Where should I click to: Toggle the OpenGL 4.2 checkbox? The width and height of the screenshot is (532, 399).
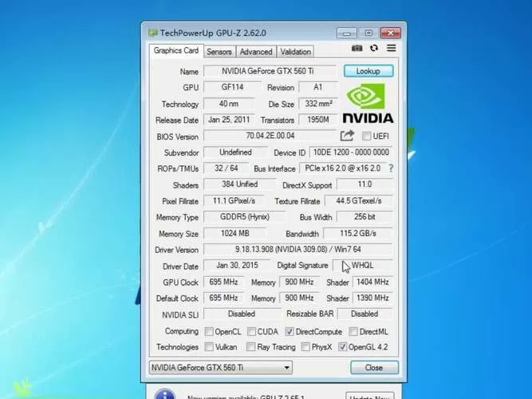click(342, 346)
